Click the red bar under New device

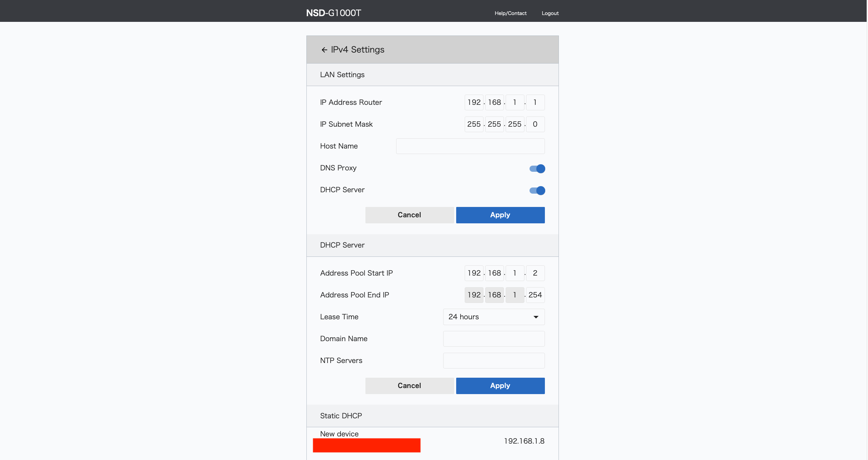coord(366,445)
